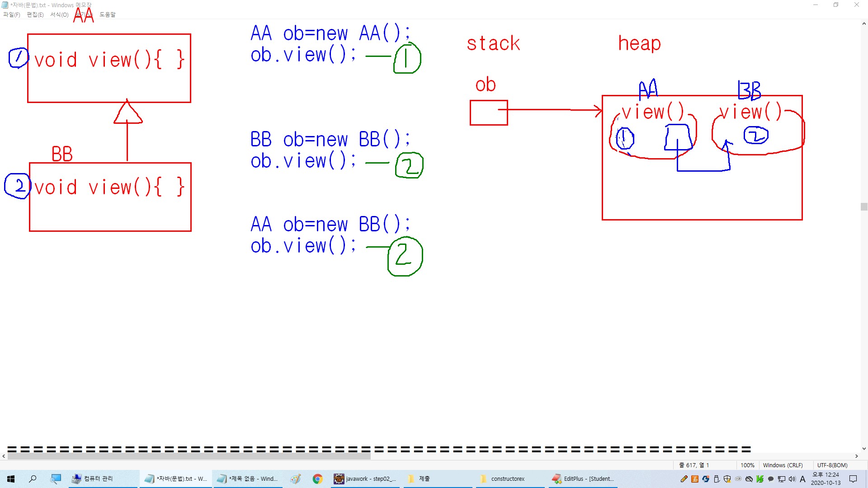The height and width of the screenshot is (488, 868).
Task: Toggle the IME input mode A indicator
Action: 803,479
